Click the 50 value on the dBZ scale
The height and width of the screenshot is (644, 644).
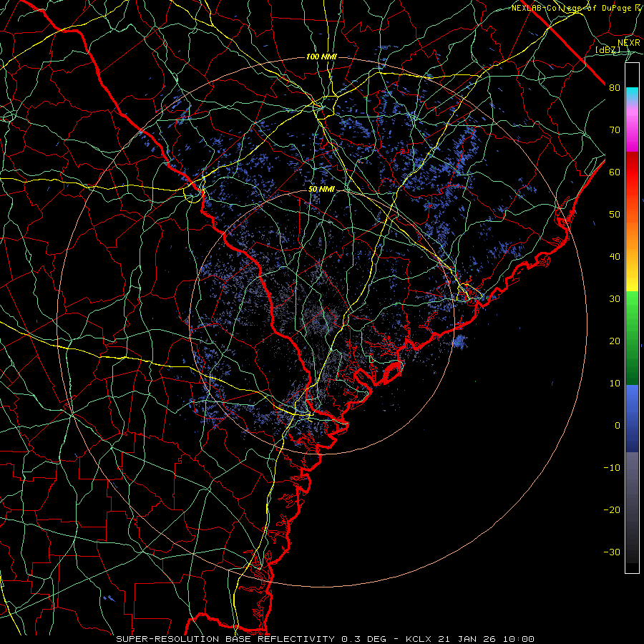pyautogui.click(x=615, y=215)
